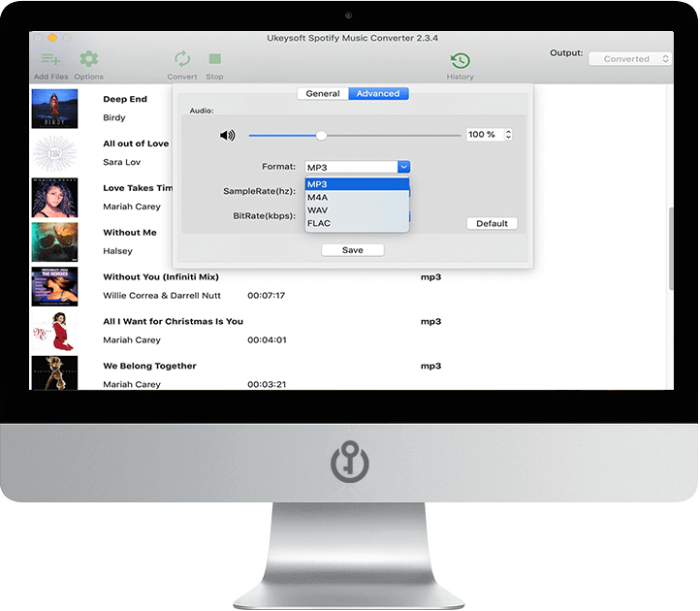Viewport: 700px width, 611px height.
Task: Select the Advanced tab
Action: 378,94
